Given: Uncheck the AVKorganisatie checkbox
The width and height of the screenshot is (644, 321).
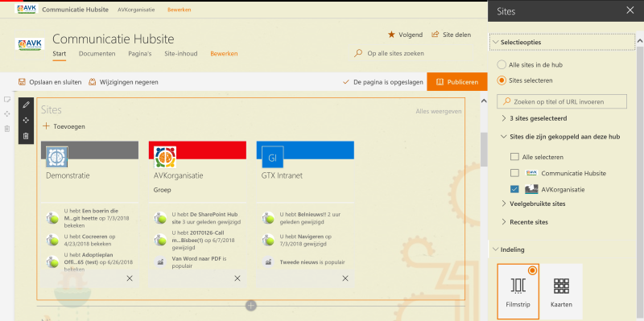Looking at the screenshot, I should coord(514,189).
